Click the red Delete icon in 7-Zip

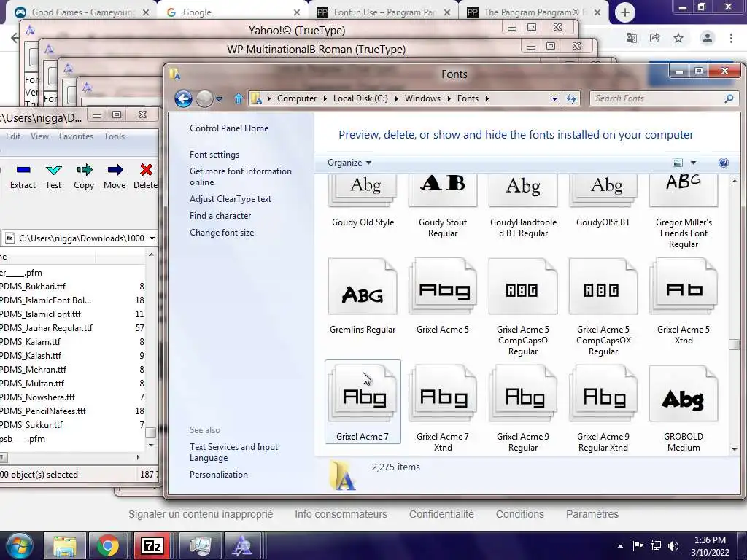[x=146, y=170]
